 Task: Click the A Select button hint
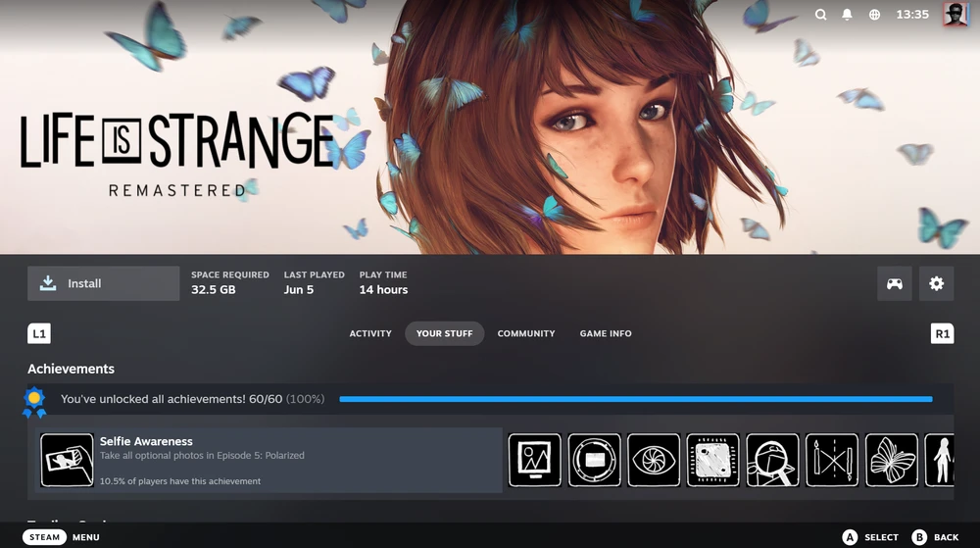click(870, 537)
